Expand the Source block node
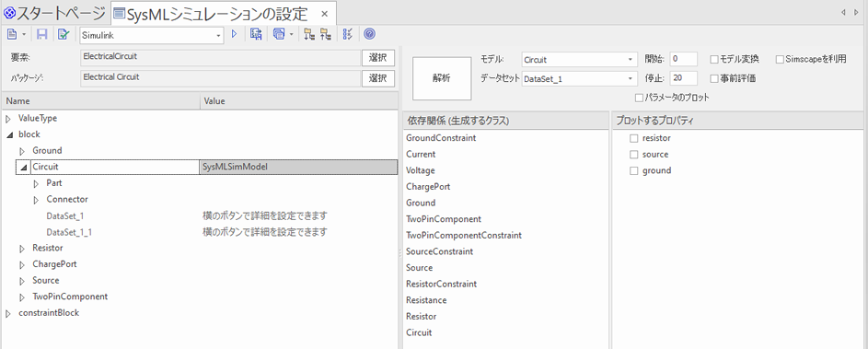This screenshot has height=349, width=868. click(23, 281)
